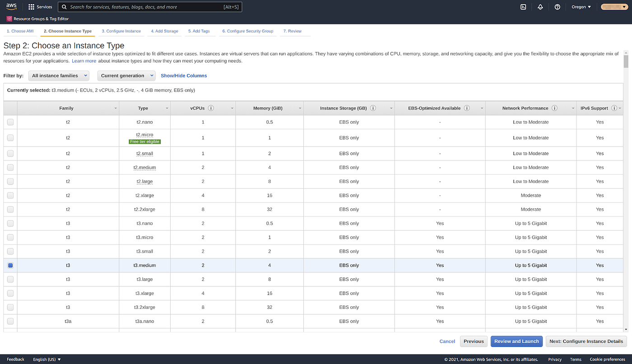The height and width of the screenshot is (364, 632).
Task: Click the t3.large type cell
Action: click(144, 279)
